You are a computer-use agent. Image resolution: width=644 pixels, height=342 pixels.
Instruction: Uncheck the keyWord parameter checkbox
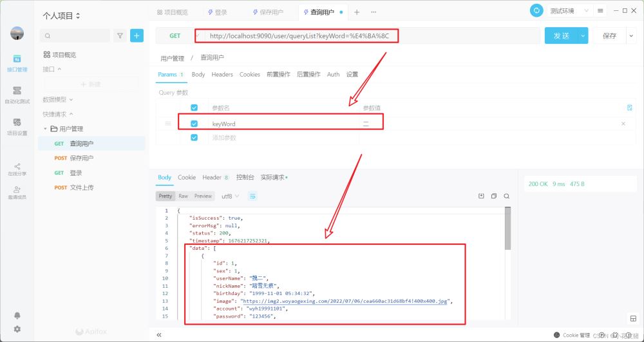tap(194, 124)
